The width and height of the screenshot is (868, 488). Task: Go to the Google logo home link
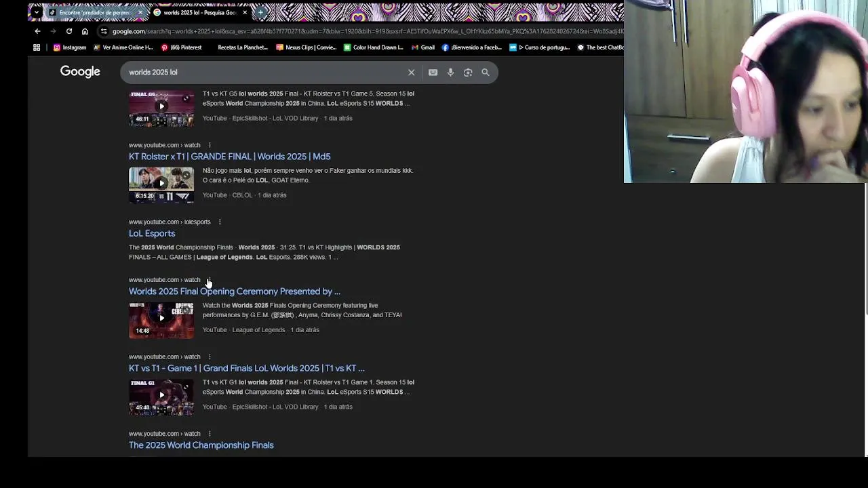80,72
